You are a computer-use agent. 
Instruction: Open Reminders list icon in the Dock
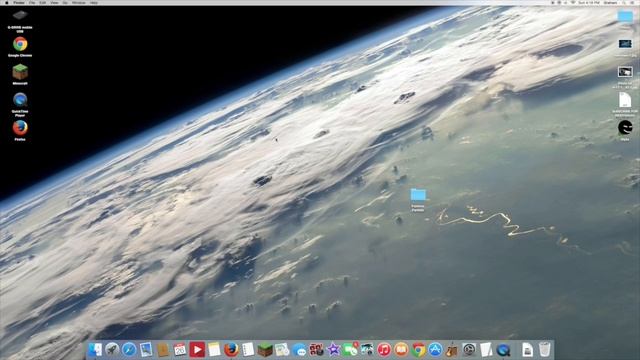point(248,350)
